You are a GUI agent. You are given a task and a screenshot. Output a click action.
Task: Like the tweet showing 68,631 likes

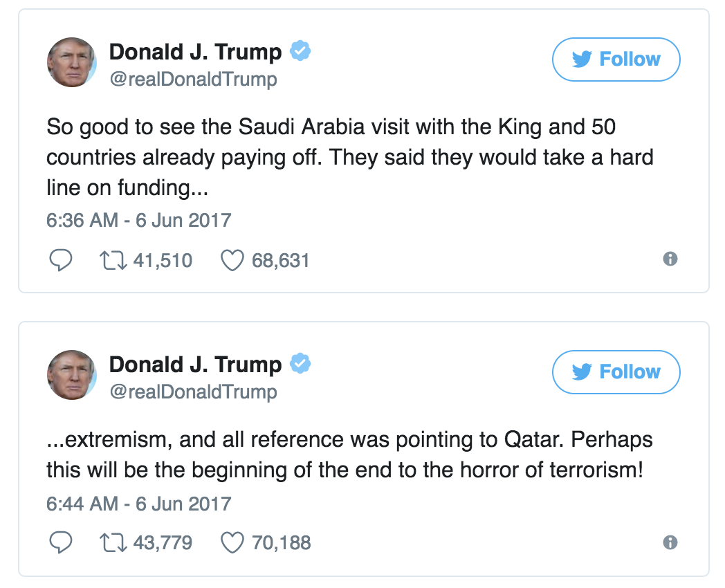click(x=233, y=260)
